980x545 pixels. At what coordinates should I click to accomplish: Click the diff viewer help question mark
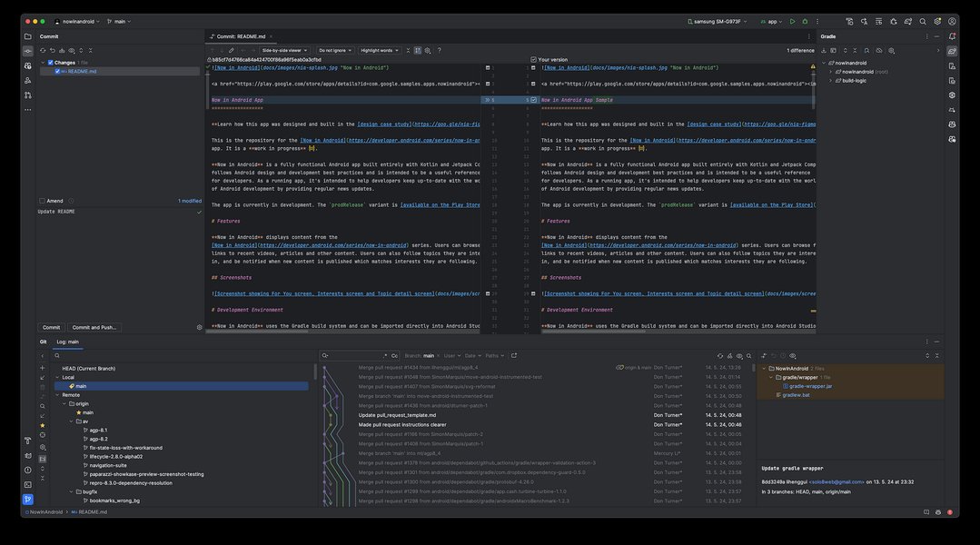click(x=439, y=51)
